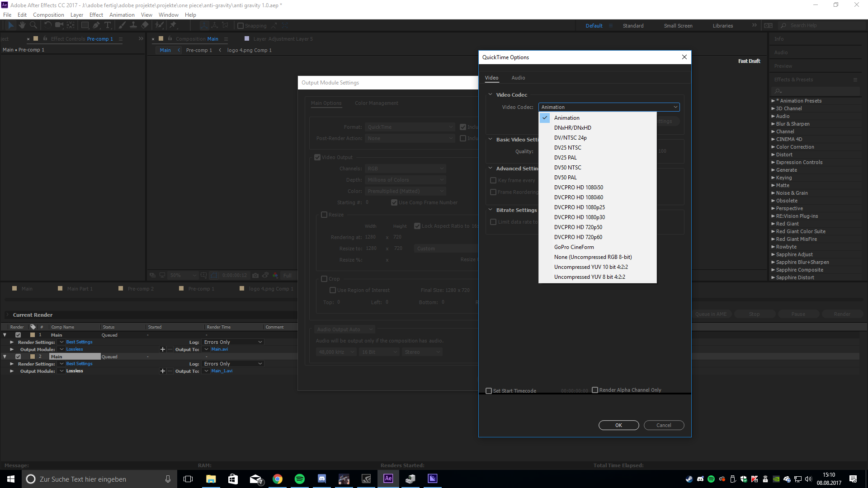Screen dimensions: 868x488
Task: Click the Audio tab in QuickTime Options
Action: pos(518,77)
